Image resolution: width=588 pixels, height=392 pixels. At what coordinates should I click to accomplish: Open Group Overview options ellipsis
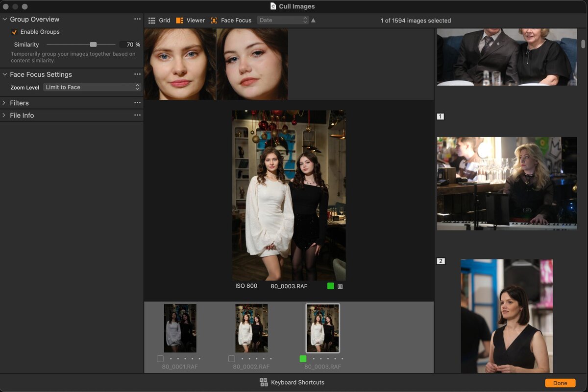point(137,19)
